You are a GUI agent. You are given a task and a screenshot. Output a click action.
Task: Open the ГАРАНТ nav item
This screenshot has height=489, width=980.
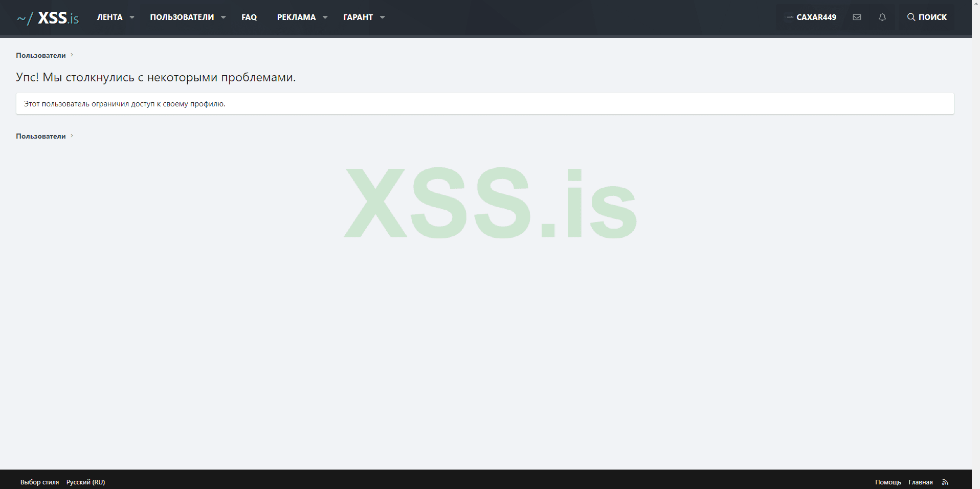(x=358, y=17)
